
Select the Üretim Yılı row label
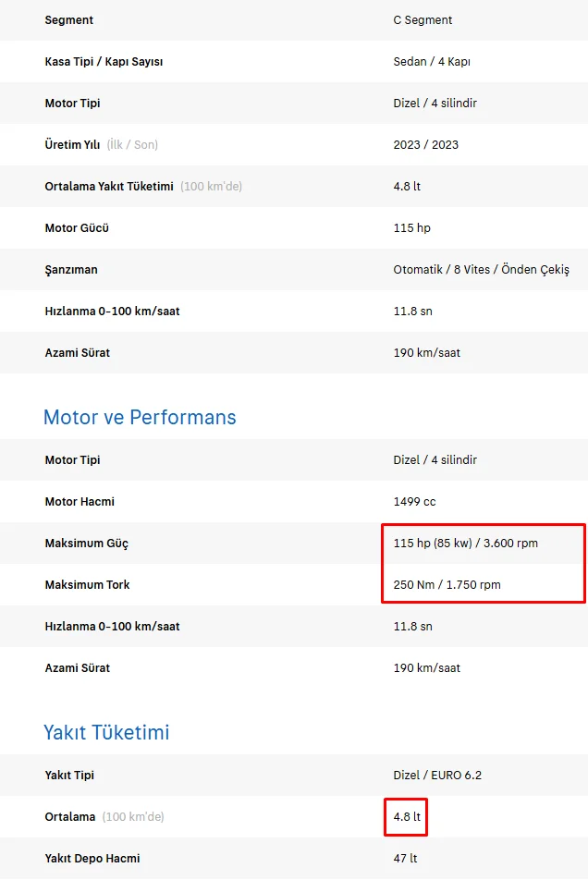coord(72,145)
